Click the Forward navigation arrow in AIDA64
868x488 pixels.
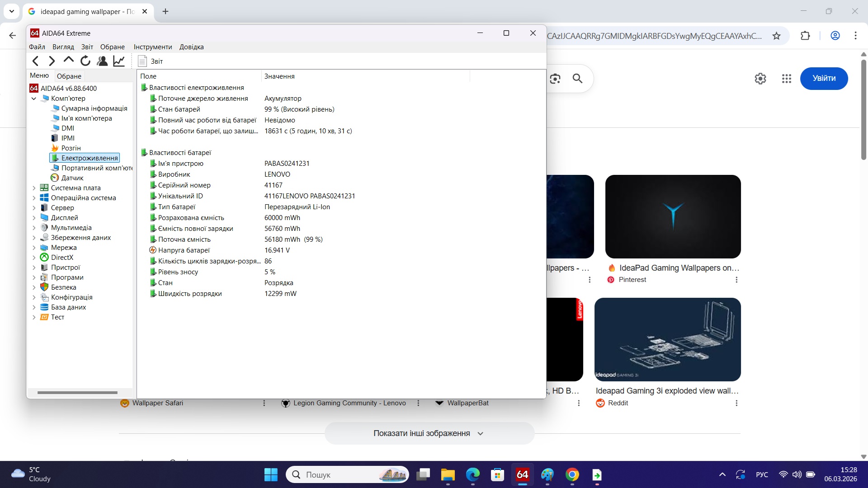(x=52, y=61)
